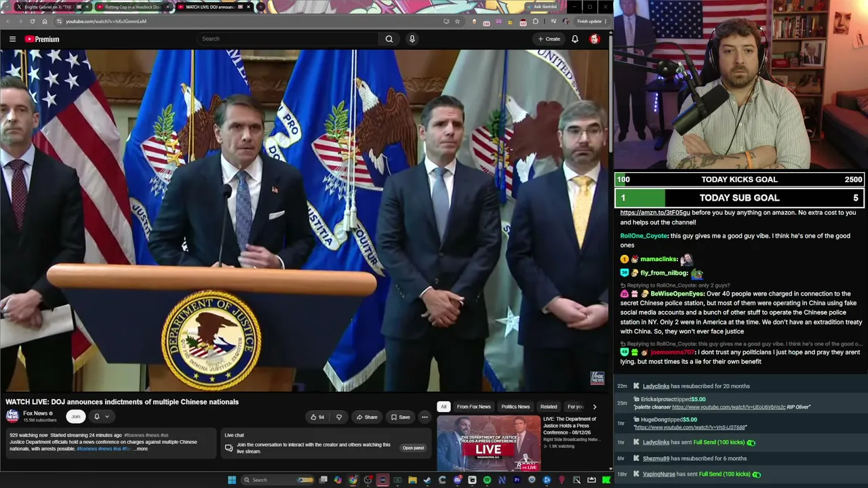The image size is (868, 488).
Task: Open the amzn.to/3tF05gu link in chat
Action: [x=655, y=213]
